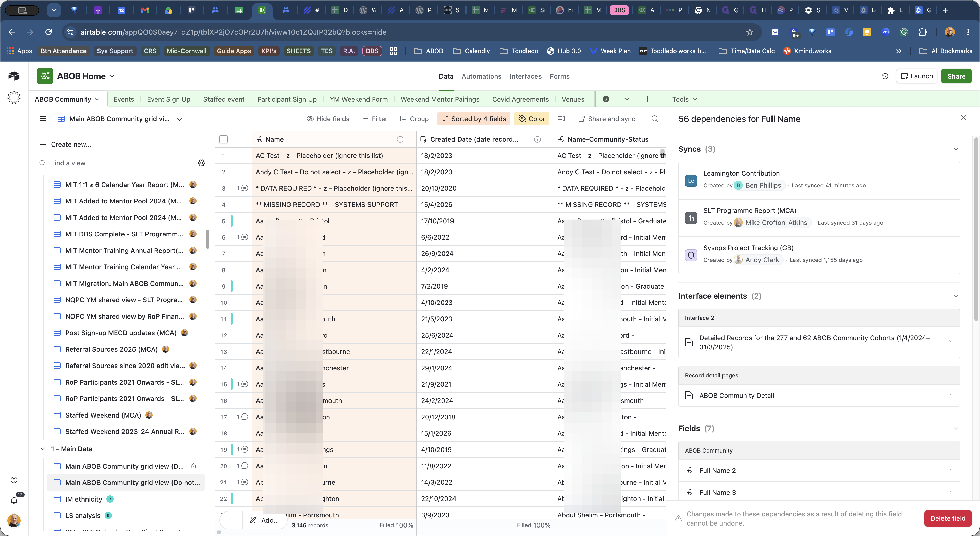This screenshot has width=980, height=536.
Task: Open base history clock icon
Action: point(885,76)
